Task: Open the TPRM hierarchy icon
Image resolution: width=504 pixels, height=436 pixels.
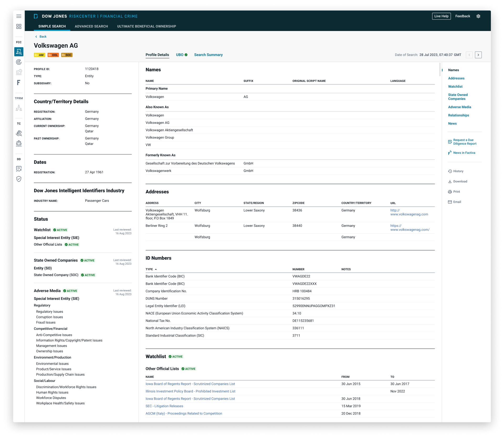Action: point(19,108)
